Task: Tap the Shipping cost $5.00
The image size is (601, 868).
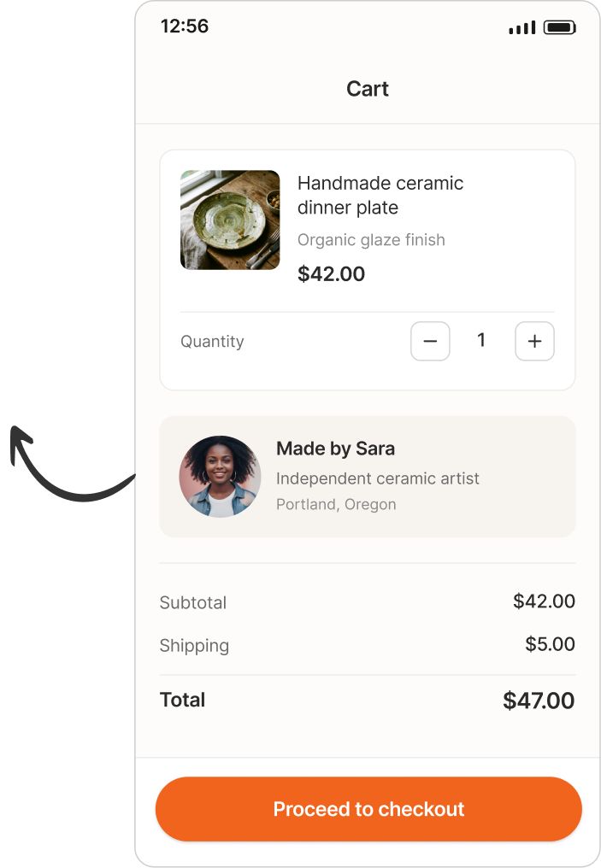Action: click(550, 644)
